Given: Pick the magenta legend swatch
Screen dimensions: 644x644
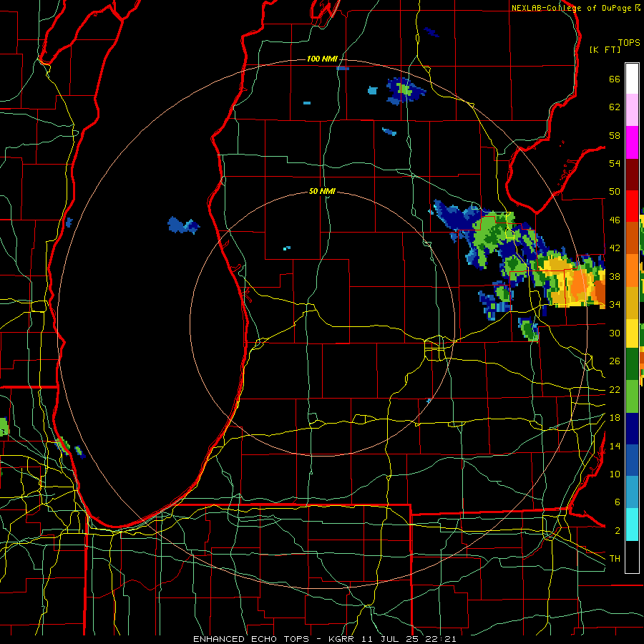Looking at the screenshot, I should tap(632, 142).
